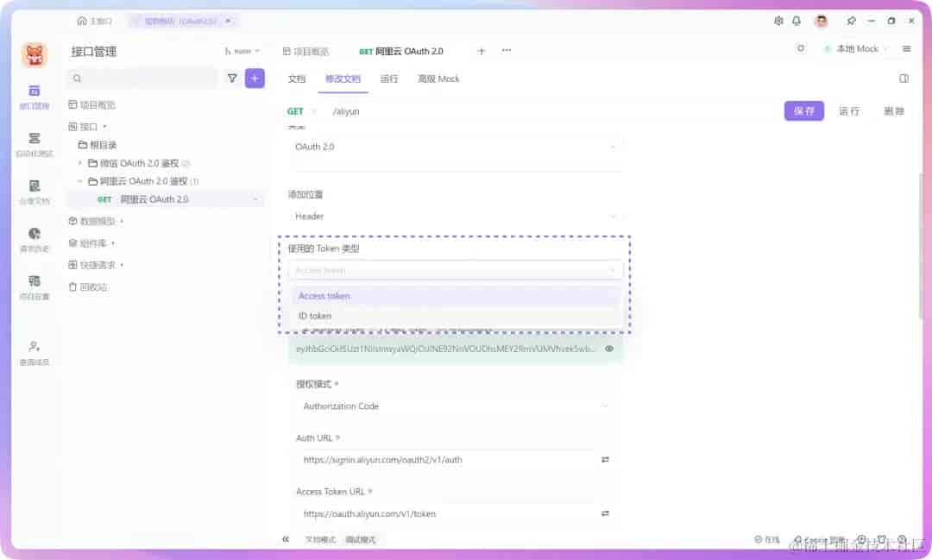Focus the sidebar search field
Screen dimensions: 932x560
(142, 78)
